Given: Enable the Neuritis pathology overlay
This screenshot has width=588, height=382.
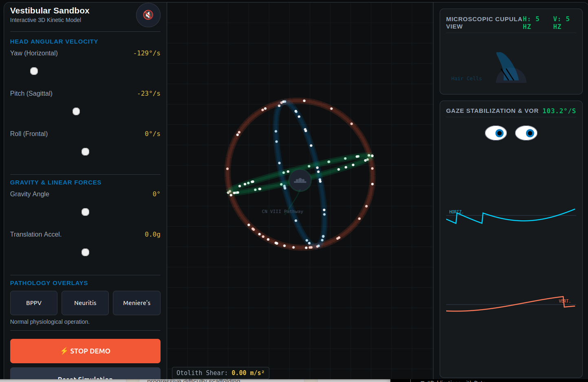Looking at the screenshot, I should tap(85, 303).
